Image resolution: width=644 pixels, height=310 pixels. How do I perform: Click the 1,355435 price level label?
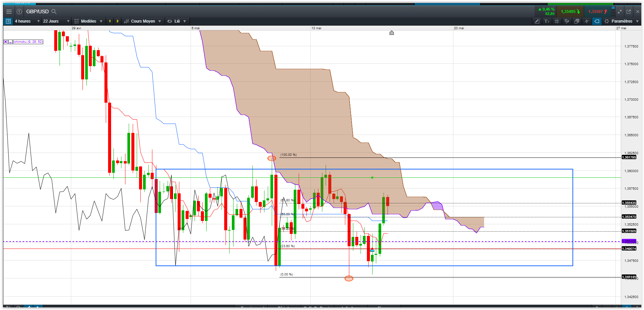[629, 203]
